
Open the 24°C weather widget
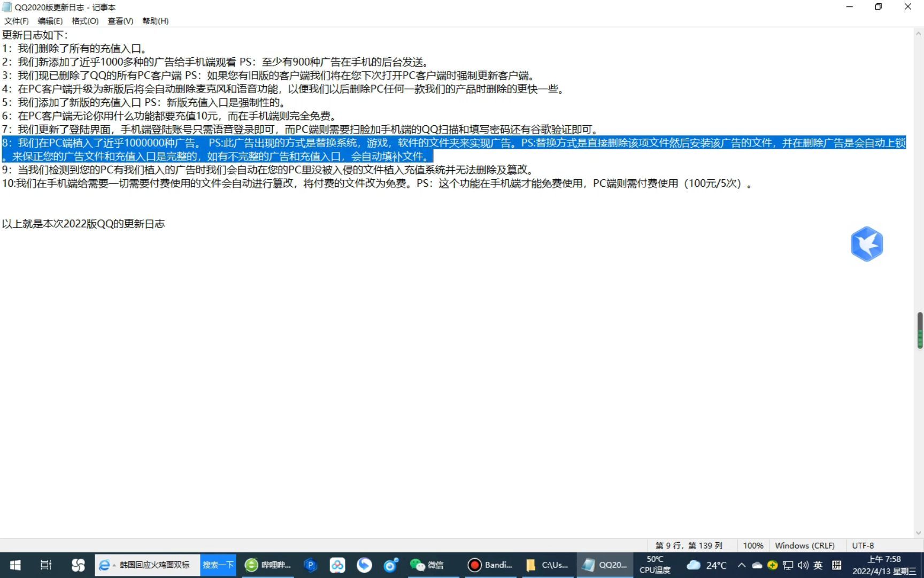tap(706, 565)
